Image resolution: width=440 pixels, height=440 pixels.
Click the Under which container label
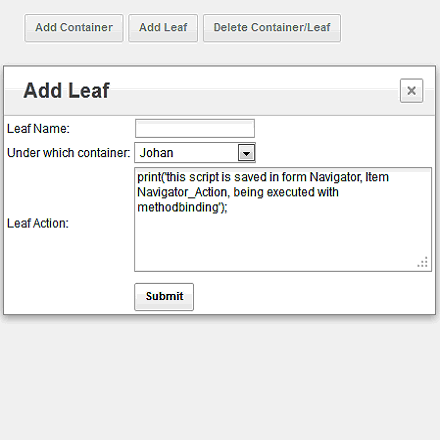tap(69, 153)
